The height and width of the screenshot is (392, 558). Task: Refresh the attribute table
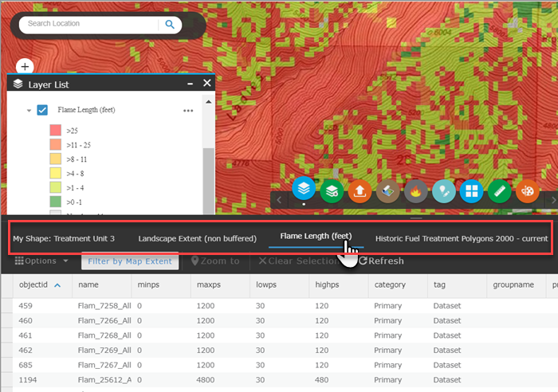tap(381, 261)
